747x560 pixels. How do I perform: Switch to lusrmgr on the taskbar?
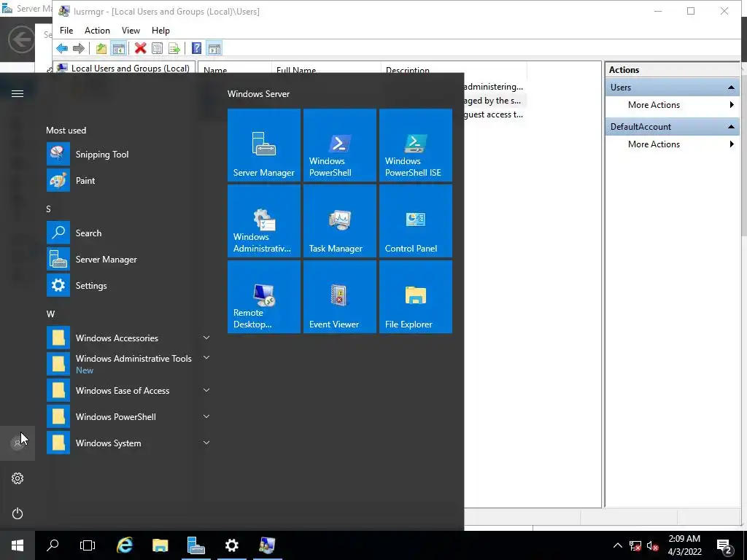pyautogui.click(x=267, y=545)
